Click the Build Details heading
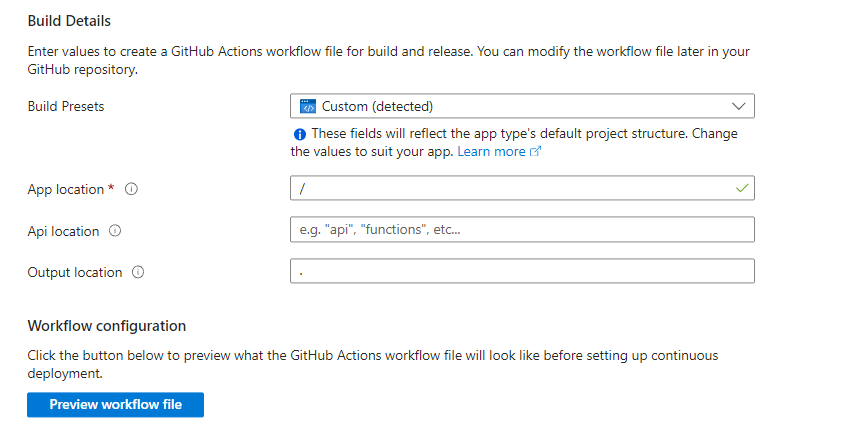 (x=69, y=21)
